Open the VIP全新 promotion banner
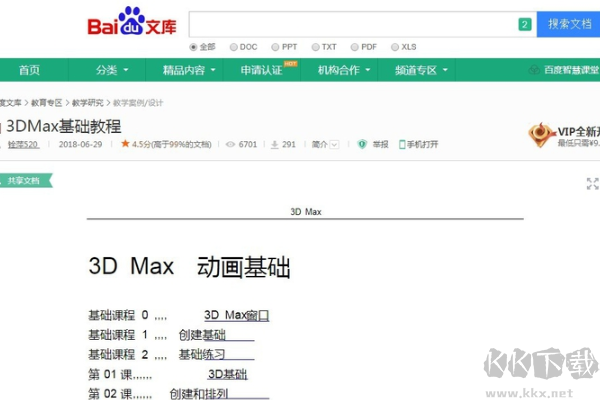Viewport: 600px width, 400px height. (564, 135)
